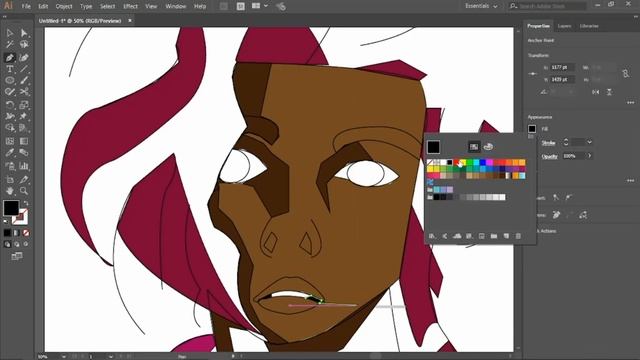Viewport: 640px width, 360px height.
Task: Click the toolbar Fill color box
Action: point(11,208)
